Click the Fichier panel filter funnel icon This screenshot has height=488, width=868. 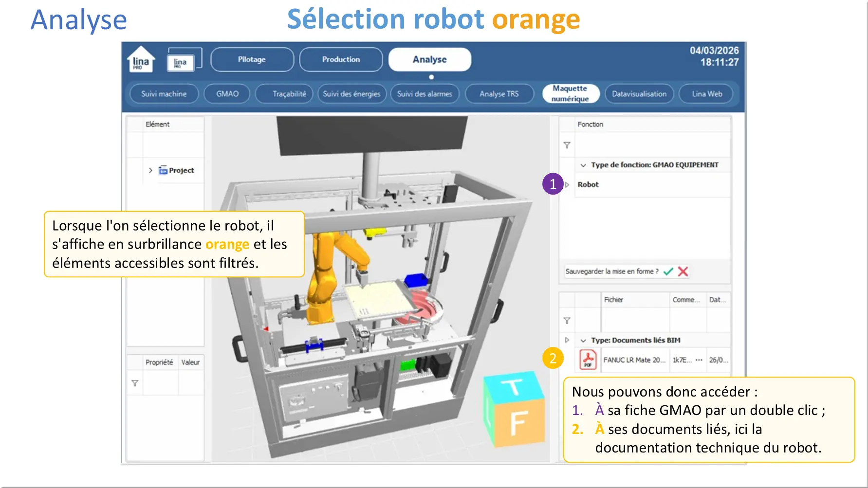[x=567, y=321]
